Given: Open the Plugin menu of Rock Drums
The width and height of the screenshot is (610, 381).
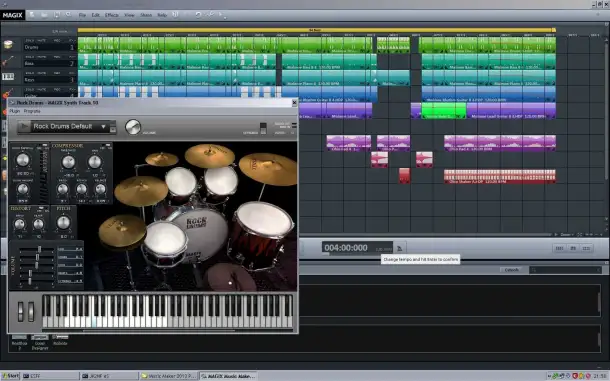Looking at the screenshot, I should [15, 111].
